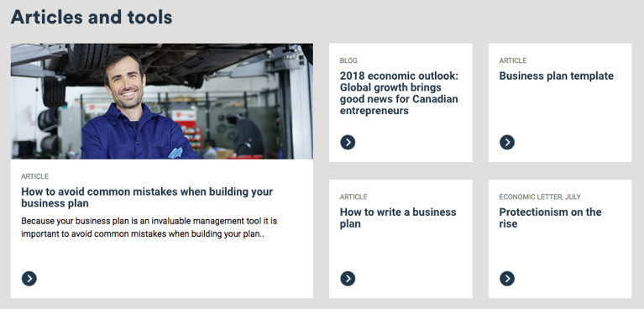This screenshot has width=644, height=309.
Task: Click the BLOG label on economic outlook card
Action: click(348, 60)
